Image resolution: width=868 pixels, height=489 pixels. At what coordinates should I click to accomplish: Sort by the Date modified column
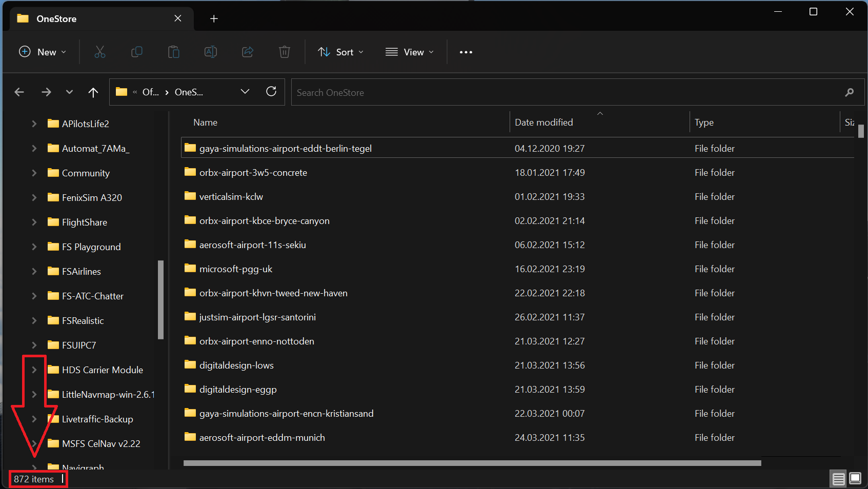pos(543,123)
